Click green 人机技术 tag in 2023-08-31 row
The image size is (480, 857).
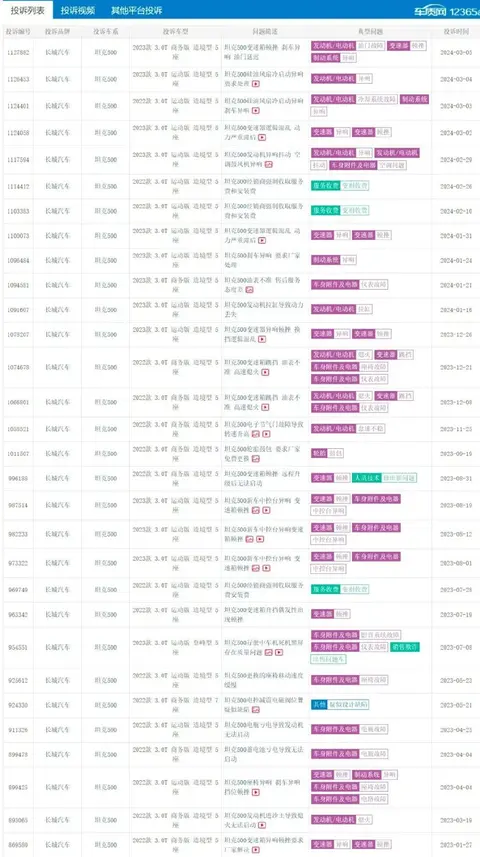click(366, 478)
